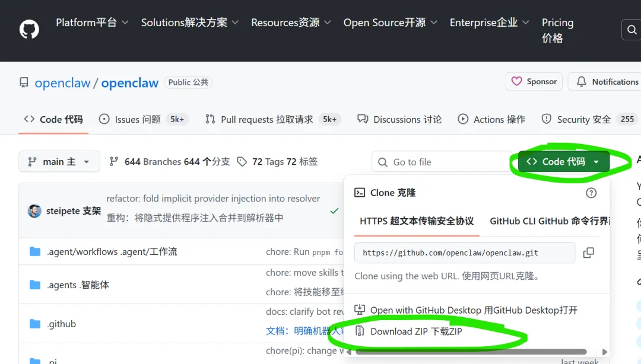
Task: Click the Sponsor heart icon
Action: (517, 81)
